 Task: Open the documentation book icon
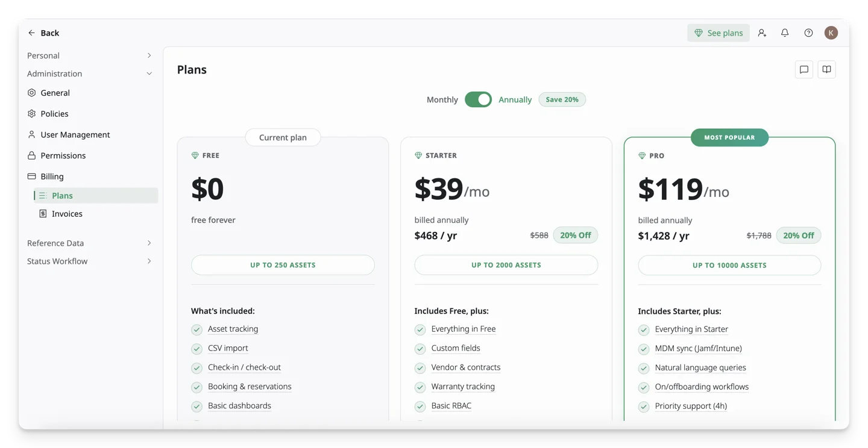tap(827, 70)
